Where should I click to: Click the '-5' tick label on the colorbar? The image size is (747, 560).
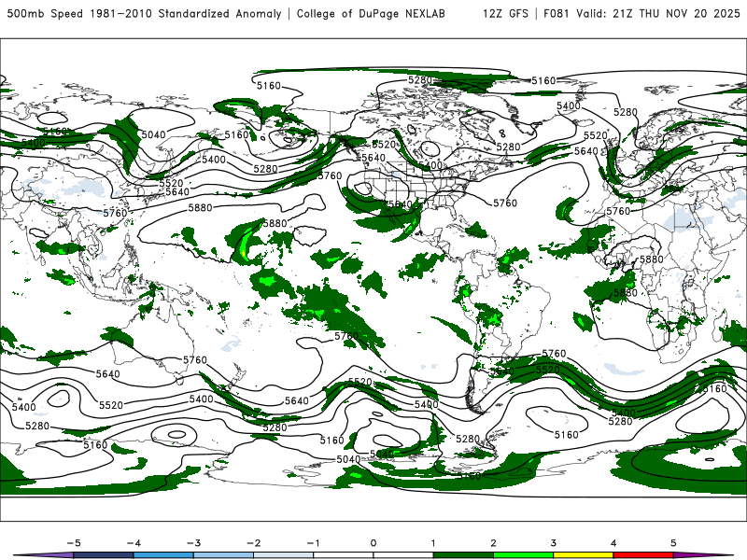click(74, 543)
